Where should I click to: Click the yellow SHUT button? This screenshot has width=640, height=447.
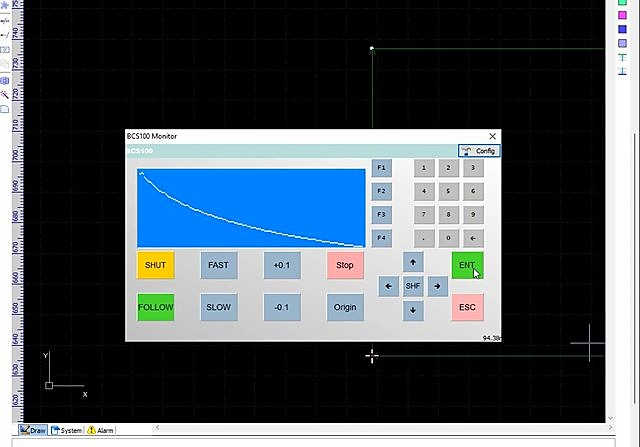(156, 265)
